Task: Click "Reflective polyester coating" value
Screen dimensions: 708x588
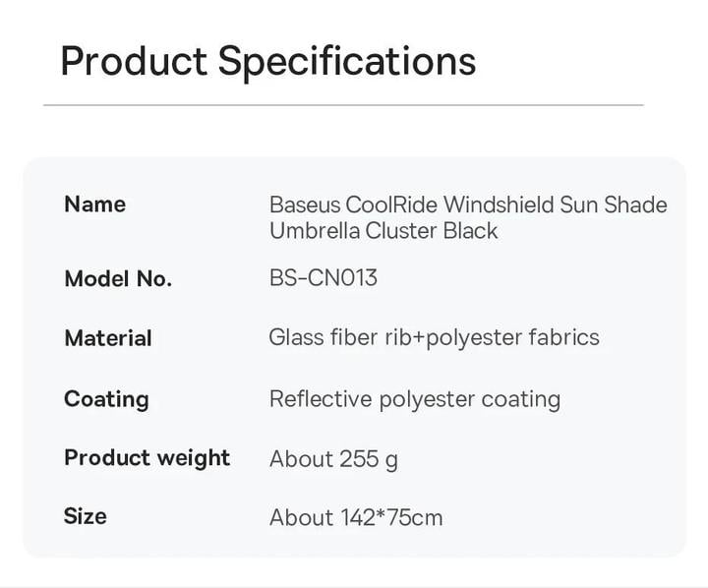Action: click(x=414, y=399)
